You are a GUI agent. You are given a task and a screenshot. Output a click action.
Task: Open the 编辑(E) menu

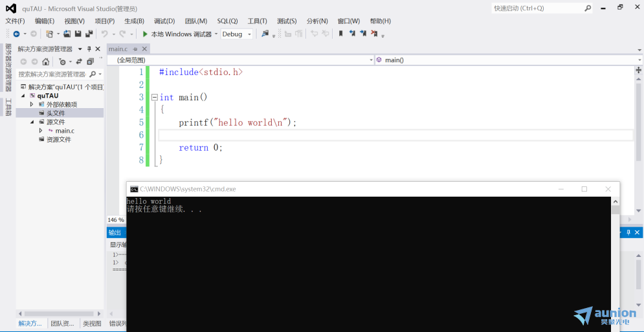(45, 21)
